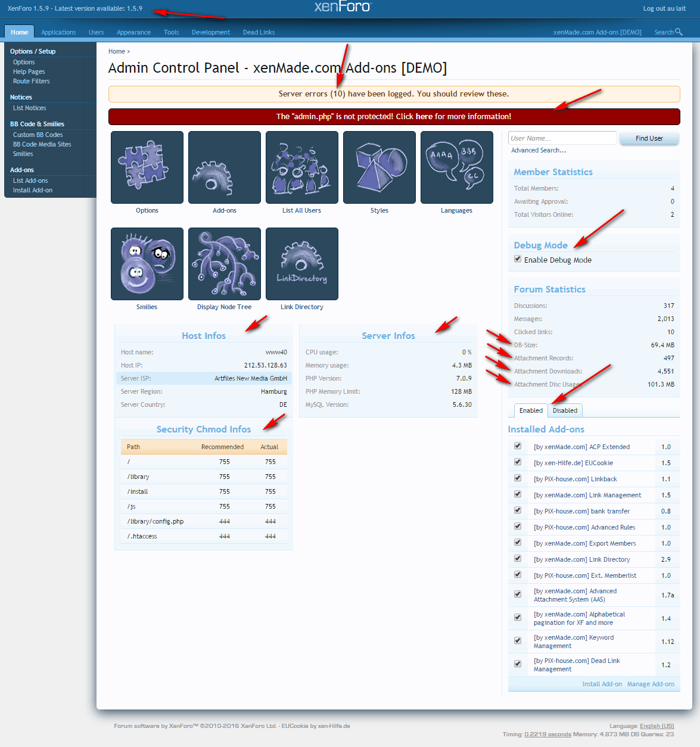This screenshot has width=700, height=747.
Task: Select the Home navigation tab
Action: pos(19,32)
